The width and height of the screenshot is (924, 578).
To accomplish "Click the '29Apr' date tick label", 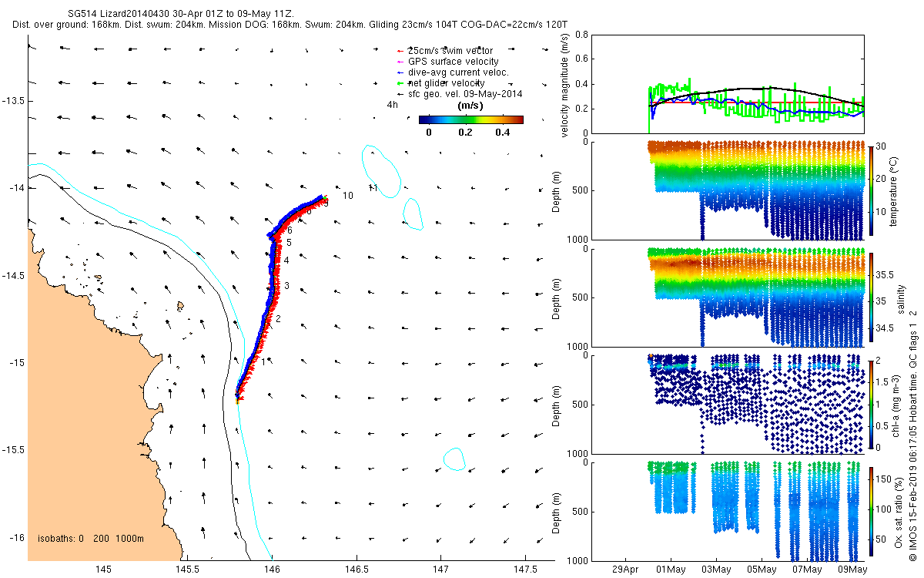I will (x=625, y=570).
